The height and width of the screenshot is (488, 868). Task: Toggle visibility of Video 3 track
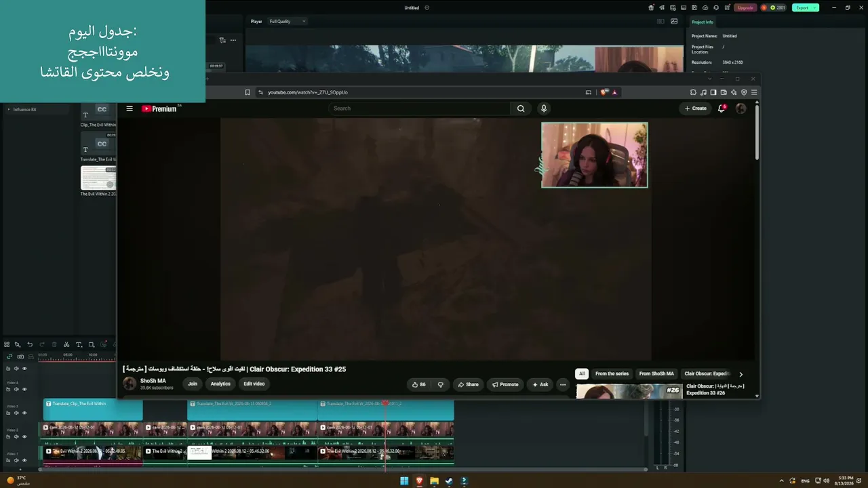(24, 413)
